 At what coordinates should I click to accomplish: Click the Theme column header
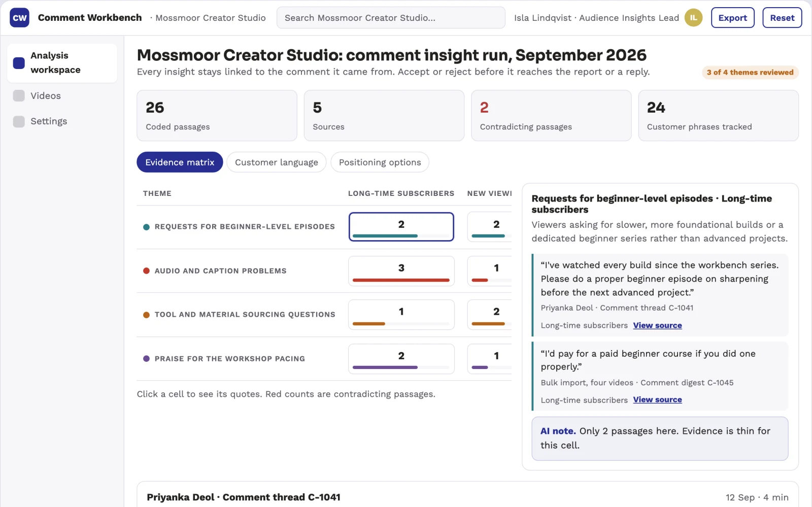tap(157, 193)
